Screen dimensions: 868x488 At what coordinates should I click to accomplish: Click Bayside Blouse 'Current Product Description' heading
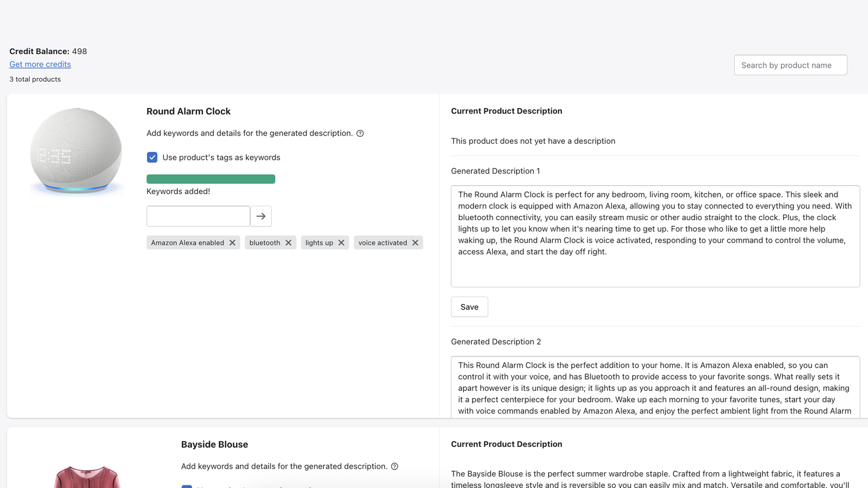[x=507, y=444]
